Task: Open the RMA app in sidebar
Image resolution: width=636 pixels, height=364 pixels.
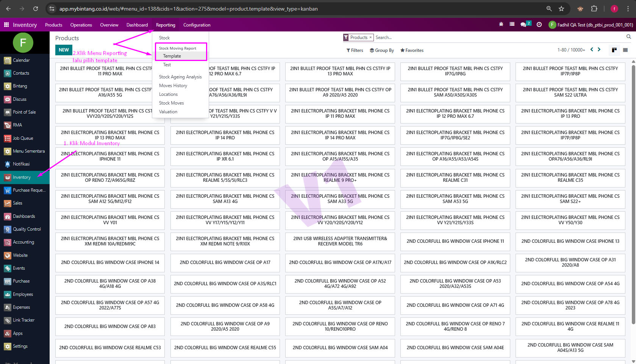Action: click(x=25, y=125)
